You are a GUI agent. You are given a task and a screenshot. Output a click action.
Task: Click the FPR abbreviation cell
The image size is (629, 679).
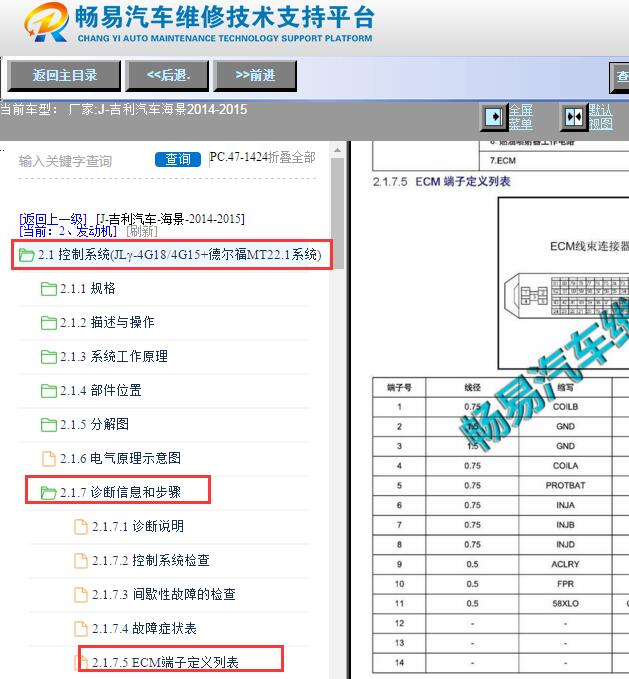click(x=565, y=584)
